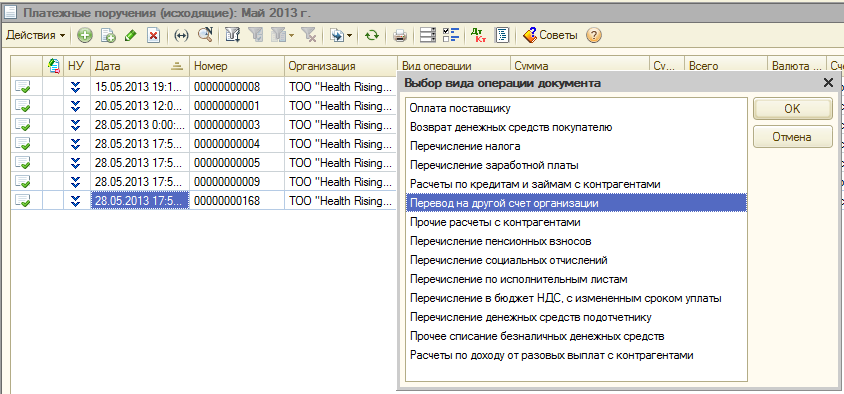The height and width of the screenshot is (394, 844).
Task: Select Расчеты по кредитам и займам с контрагентами
Action: 576,185
